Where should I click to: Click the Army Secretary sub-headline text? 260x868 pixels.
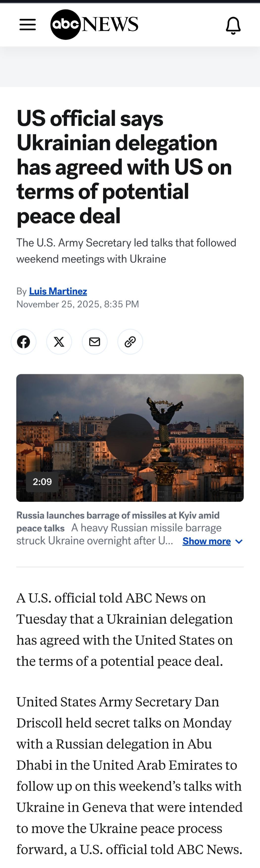(x=126, y=251)
